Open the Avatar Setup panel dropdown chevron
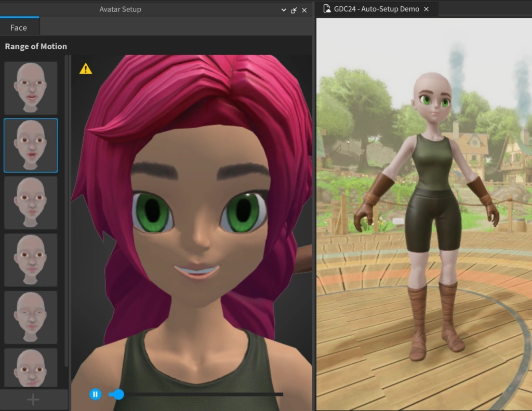Viewport: 532px width, 411px height. [284, 10]
